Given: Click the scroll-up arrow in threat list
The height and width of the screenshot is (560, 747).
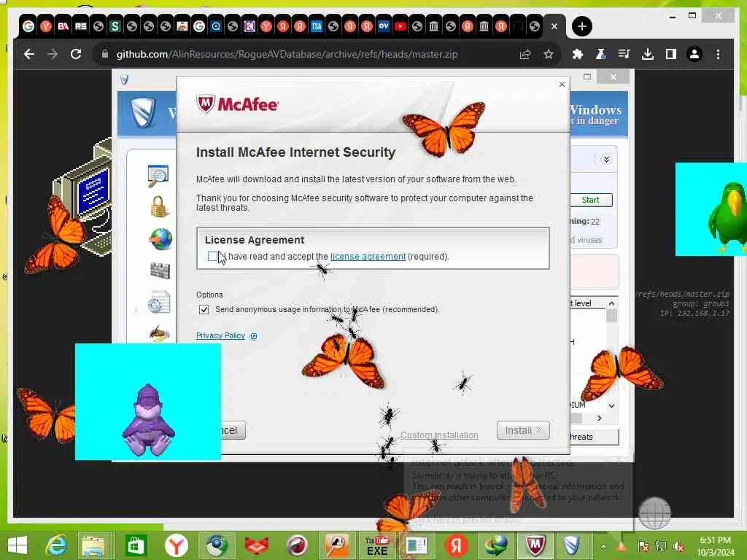Looking at the screenshot, I should tap(612, 303).
